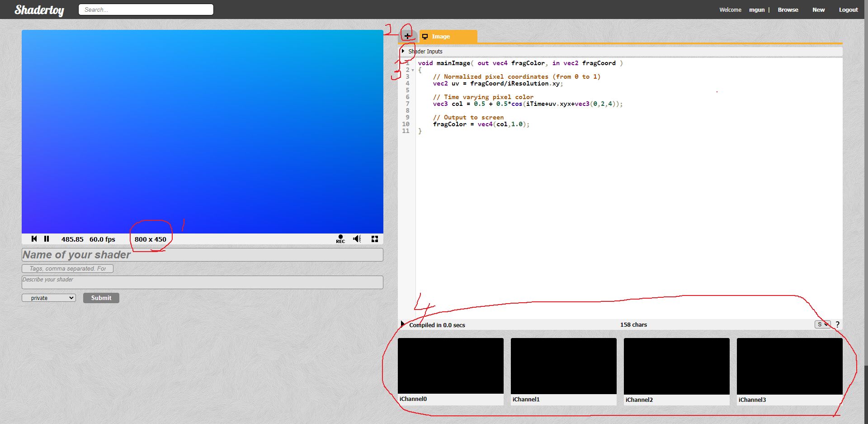Viewport: 868px width, 424px height.
Task: Click the 'Compiled in 0.0 secs' status
Action: 437,325
